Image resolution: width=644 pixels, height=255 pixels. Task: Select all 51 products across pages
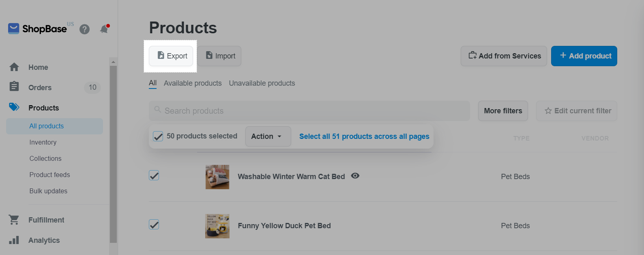(x=364, y=136)
